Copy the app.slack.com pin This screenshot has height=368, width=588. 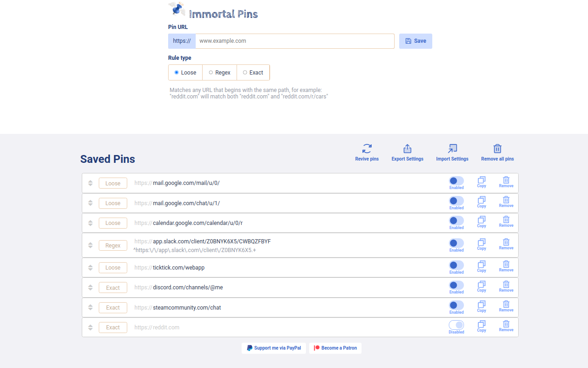tap(481, 245)
